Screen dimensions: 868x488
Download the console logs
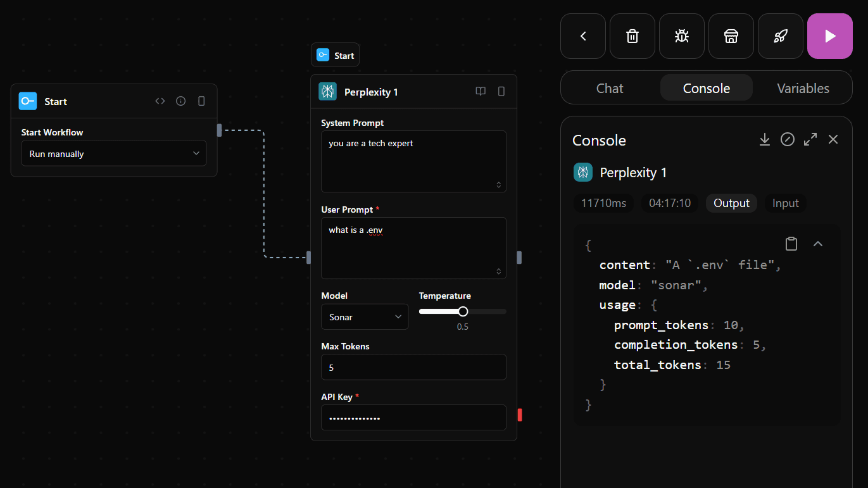tap(764, 139)
